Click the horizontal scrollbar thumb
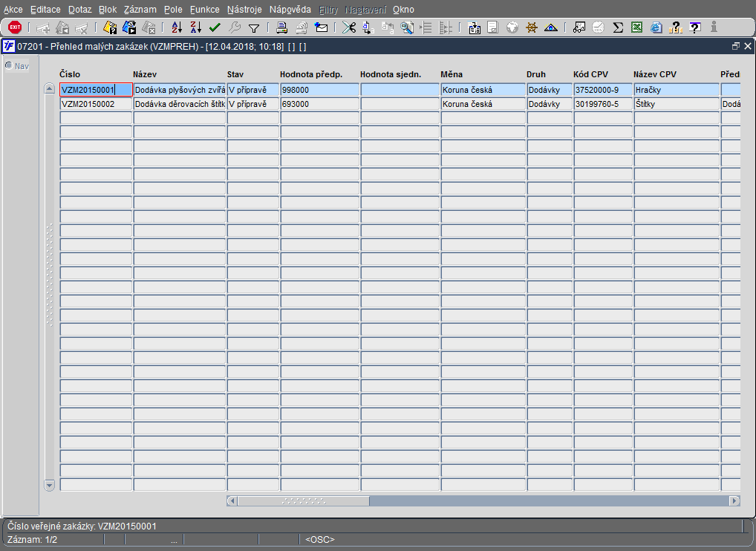The width and height of the screenshot is (756, 551). pos(303,501)
